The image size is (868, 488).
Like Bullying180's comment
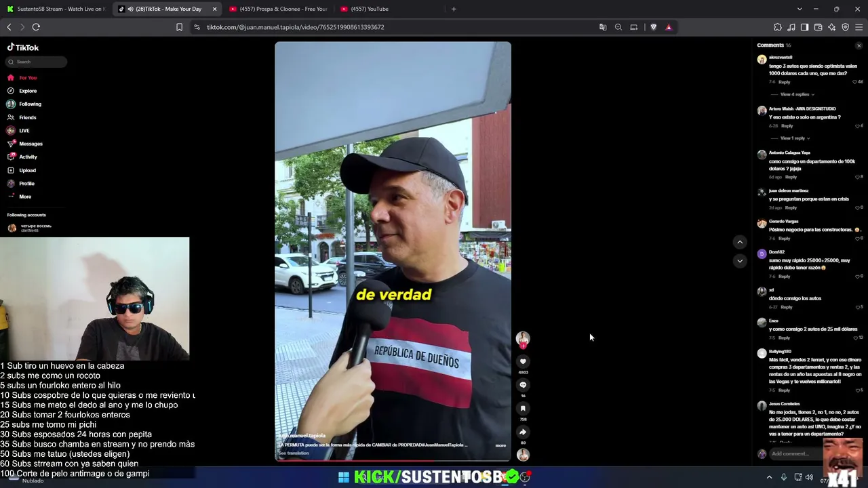pos(858,390)
